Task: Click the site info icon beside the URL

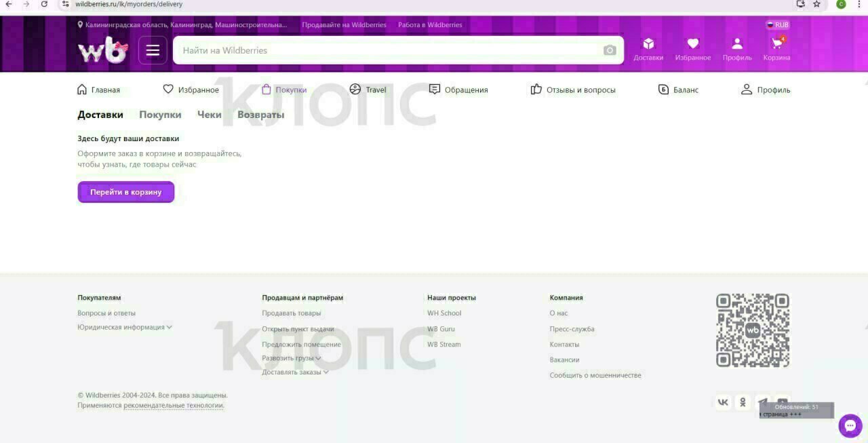Action: 65,4
